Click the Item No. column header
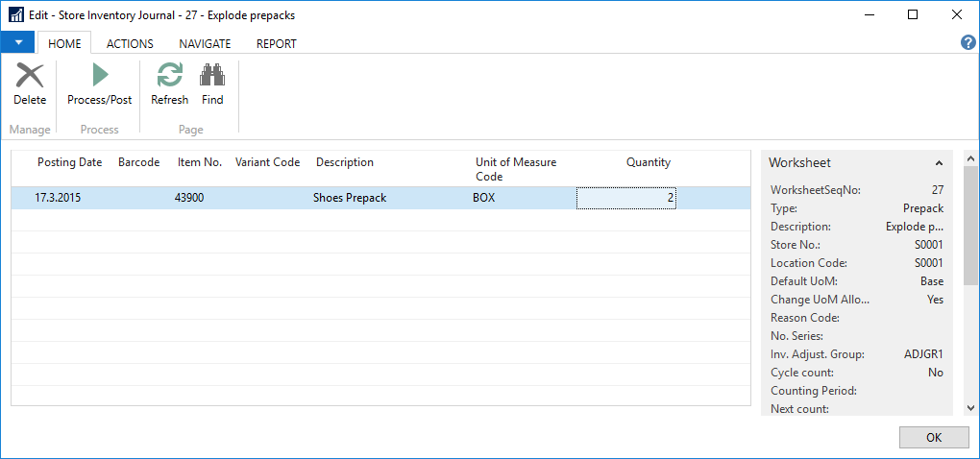 [200, 163]
